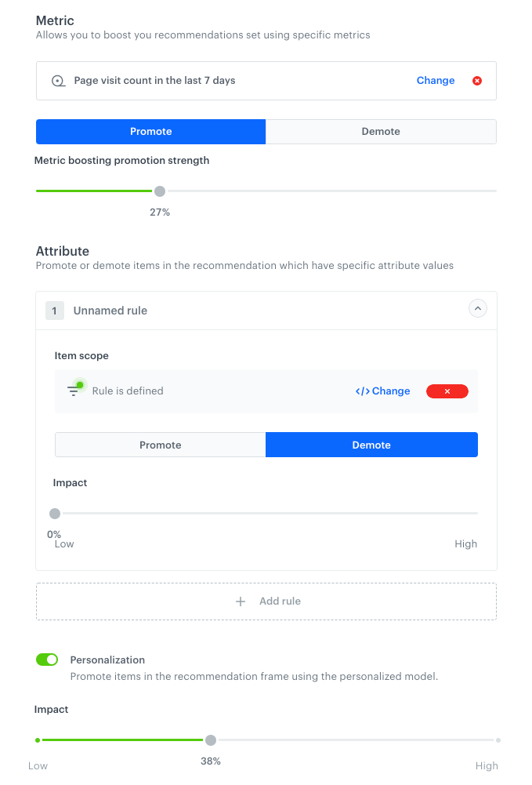Select Promote for the Unnamed rule
The image size is (532, 785).
[160, 444]
